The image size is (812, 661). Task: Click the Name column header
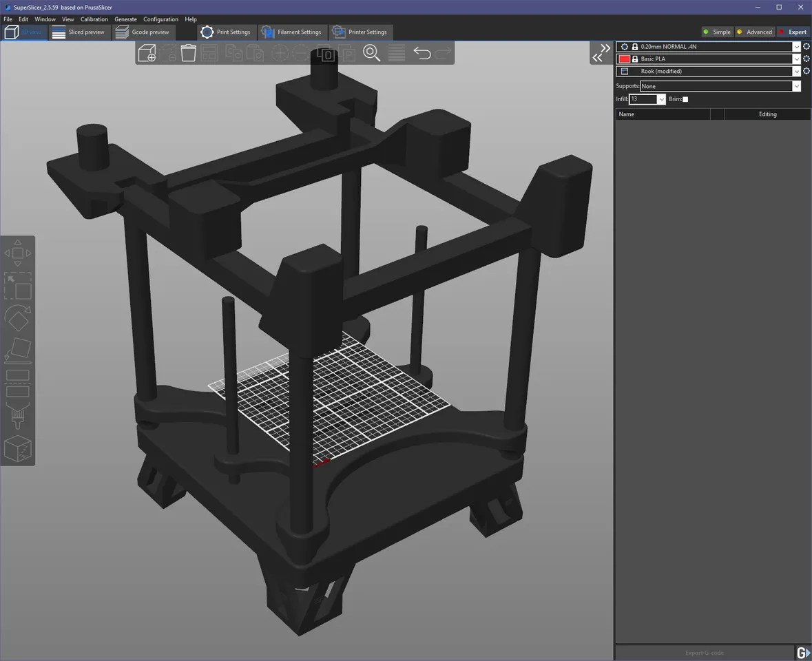point(663,114)
